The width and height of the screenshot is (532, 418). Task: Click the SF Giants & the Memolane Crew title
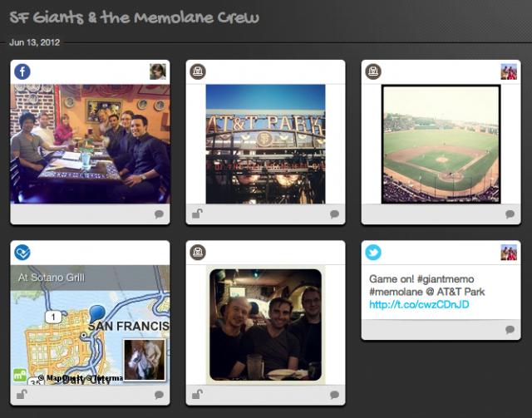[x=135, y=17]
